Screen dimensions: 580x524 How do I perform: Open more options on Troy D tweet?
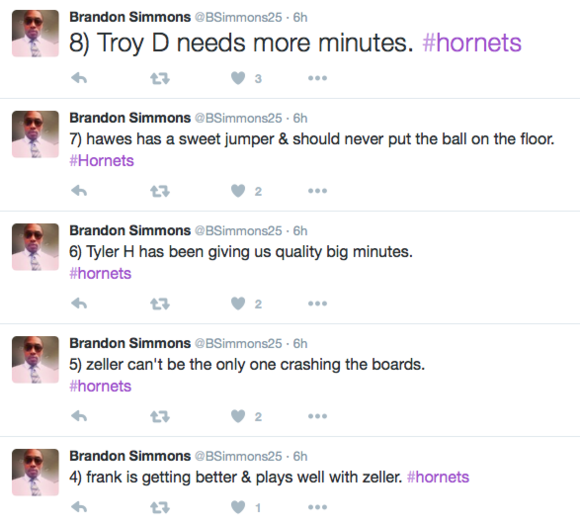(317, 78)
